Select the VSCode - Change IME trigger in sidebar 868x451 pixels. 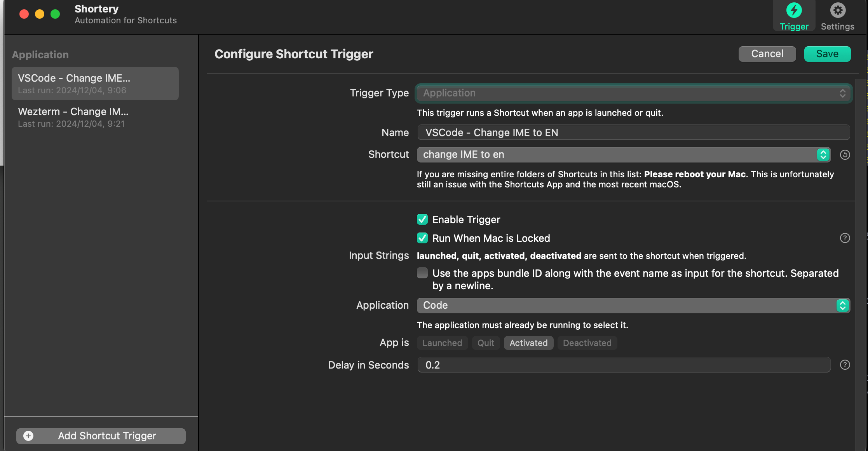95,84
